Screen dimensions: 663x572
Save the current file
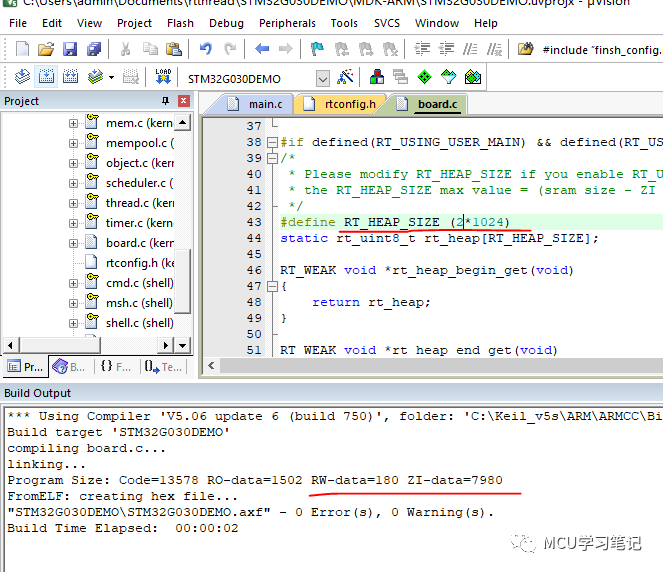click(x=70, y=49)
